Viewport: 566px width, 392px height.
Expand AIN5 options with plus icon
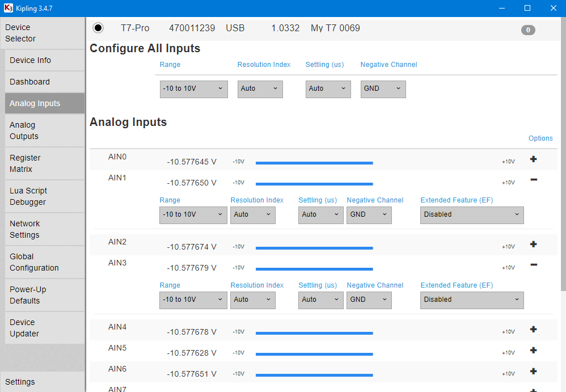pyautogui.click(x=533, y=351)
